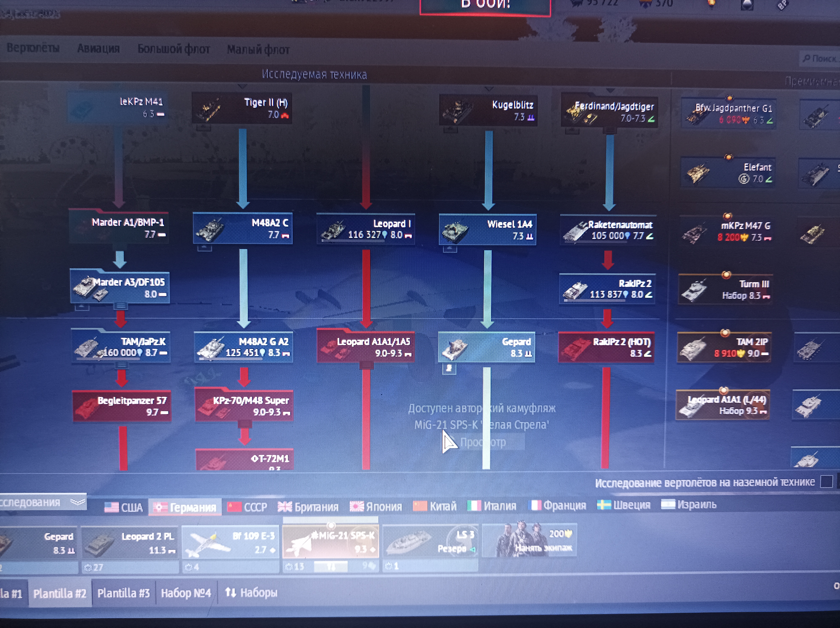This screenshot has height=628, width=840.
Task: Select the Raketenautomat vehicle card
Action: coord(608,230)
